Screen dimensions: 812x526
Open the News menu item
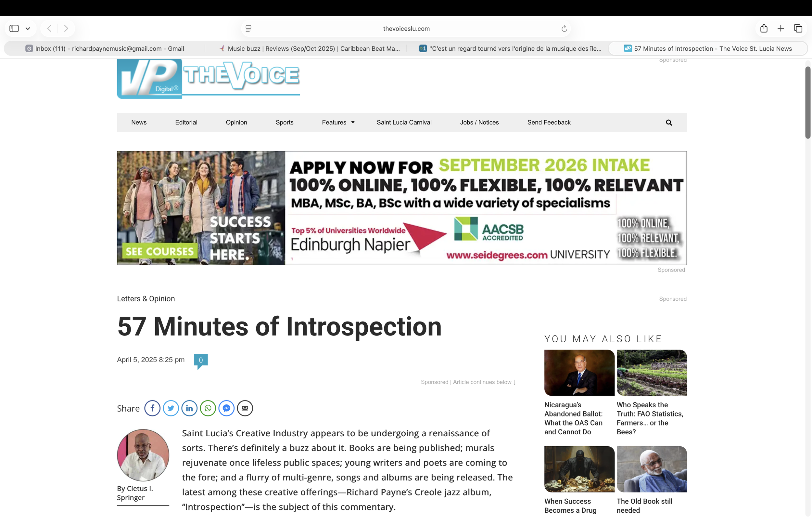(139, 122)
